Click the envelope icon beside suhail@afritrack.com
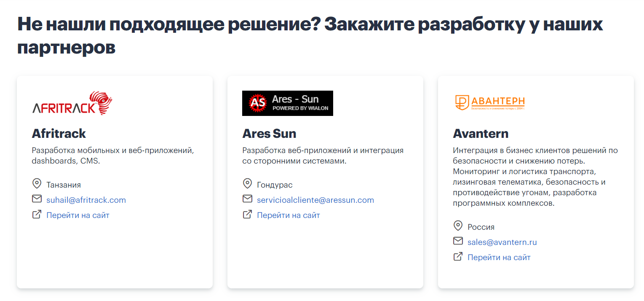Image resolution: width=644 pixels, height=301 pixels. pyautogui.click(x=37, y=199)
